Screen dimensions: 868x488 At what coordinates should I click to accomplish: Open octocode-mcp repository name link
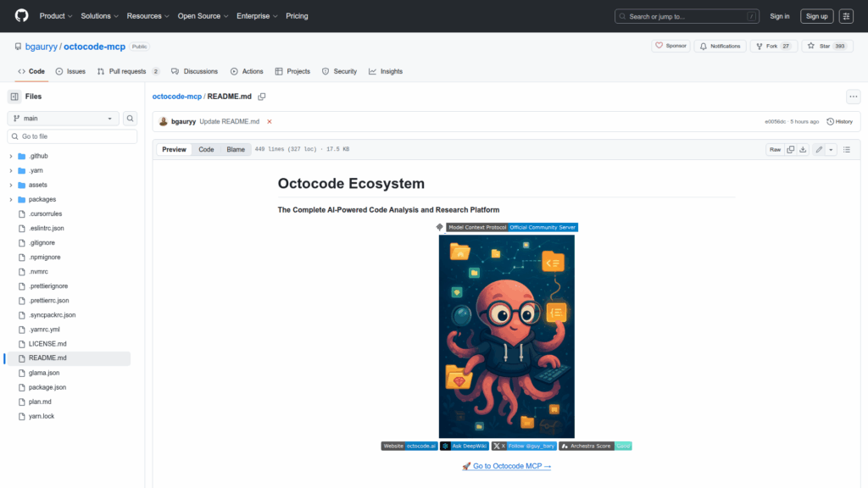[x=94, y=47]
